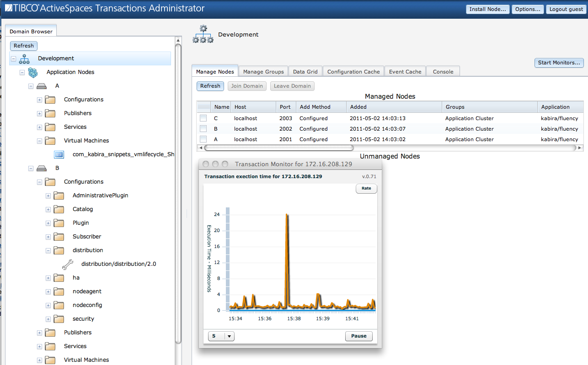This screenshot has width=588, height=365.
Task: Switch to the Data Grid tab
Action: coord(305,71)
